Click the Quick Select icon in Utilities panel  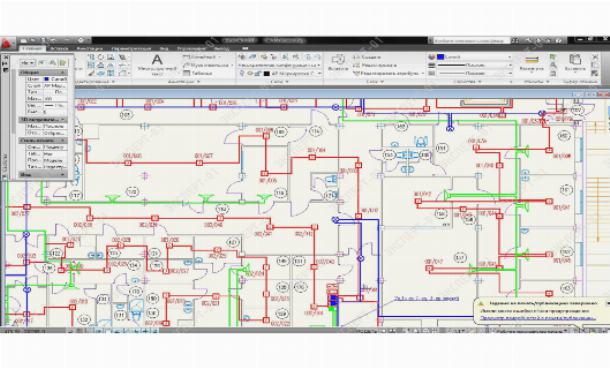point(553,57)
